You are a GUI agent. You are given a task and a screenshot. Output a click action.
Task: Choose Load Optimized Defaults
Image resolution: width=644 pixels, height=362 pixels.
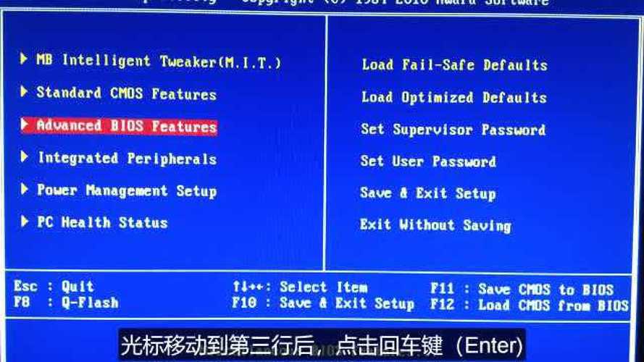pos(454,97)
